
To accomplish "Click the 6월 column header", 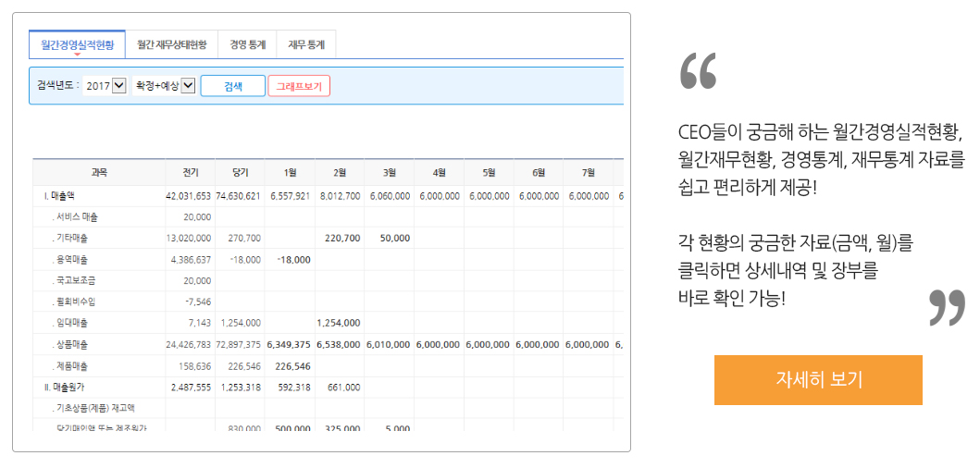I will click(x=539, y=172).
